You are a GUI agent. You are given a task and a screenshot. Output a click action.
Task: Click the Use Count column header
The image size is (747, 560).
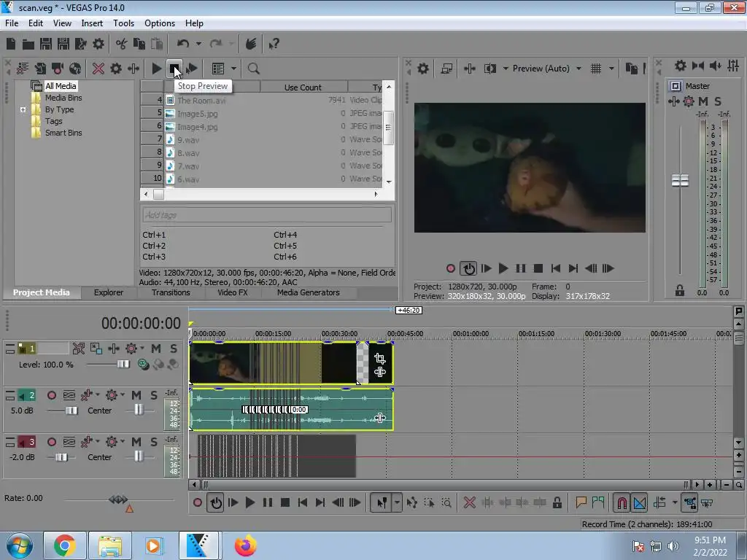pyautogui.click(x=303, y=87)
